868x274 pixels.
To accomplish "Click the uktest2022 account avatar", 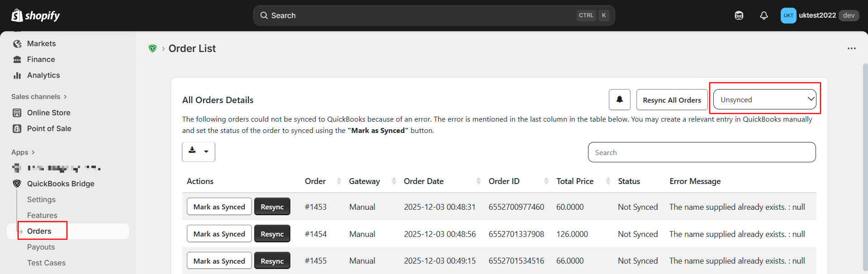I will click(788, 15).
